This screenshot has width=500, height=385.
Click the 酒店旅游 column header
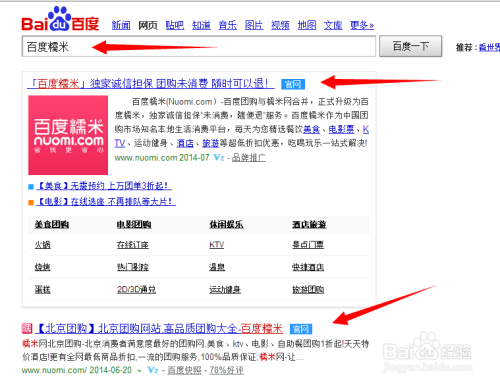pos(309,225)
